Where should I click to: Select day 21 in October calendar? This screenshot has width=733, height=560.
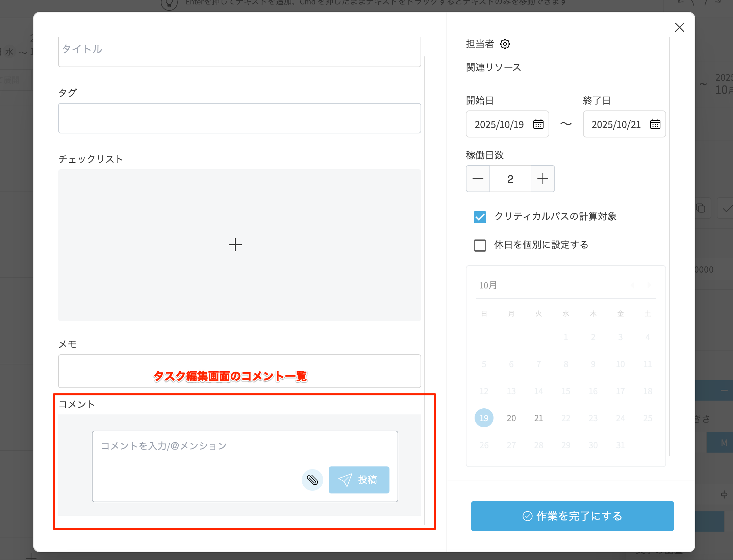click(538, 418)
